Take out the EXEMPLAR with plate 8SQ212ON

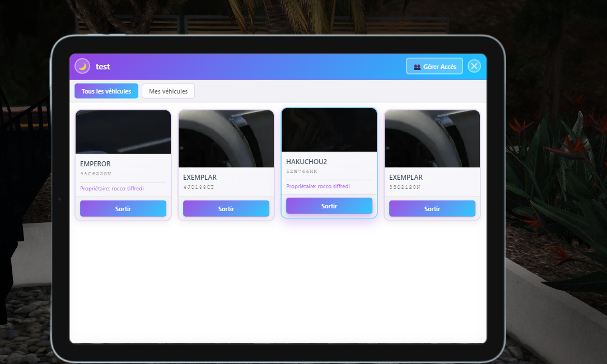(x=432, y=208)
